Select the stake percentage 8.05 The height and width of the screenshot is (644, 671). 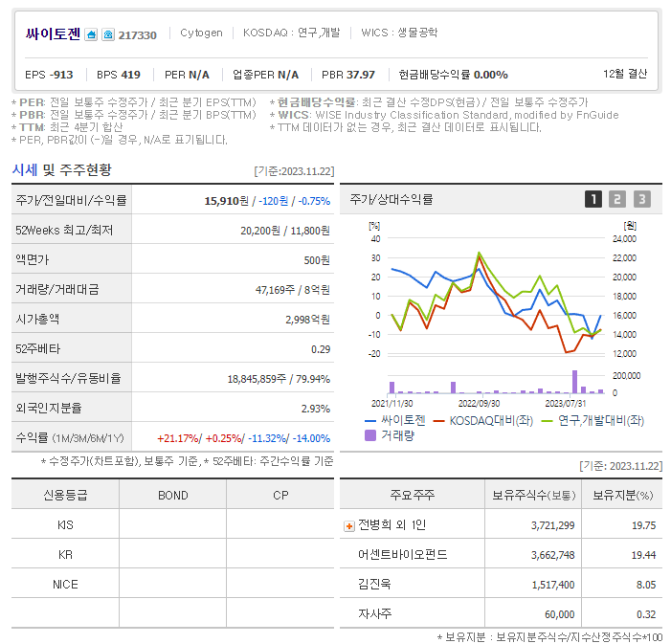[646, 585]
